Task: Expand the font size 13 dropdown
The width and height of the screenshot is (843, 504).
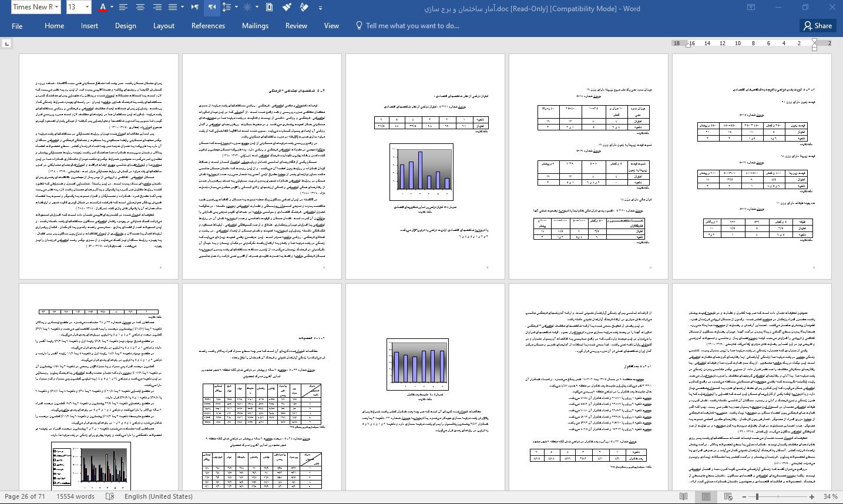Action: click(x=88, y=7)
